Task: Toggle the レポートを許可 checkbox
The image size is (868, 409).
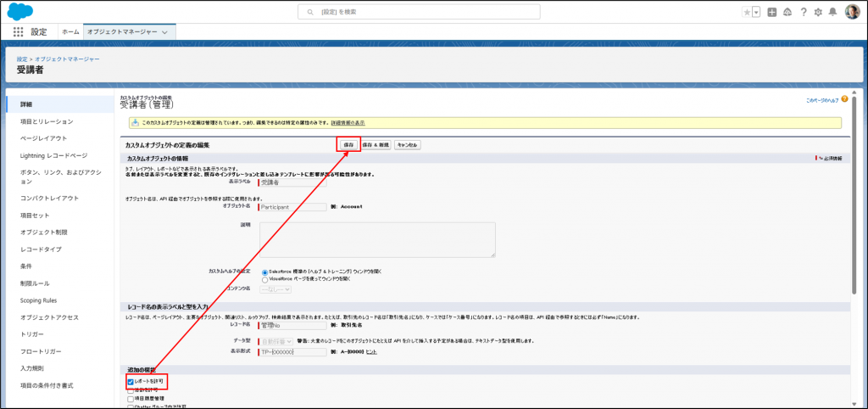Action: [131, 382]
